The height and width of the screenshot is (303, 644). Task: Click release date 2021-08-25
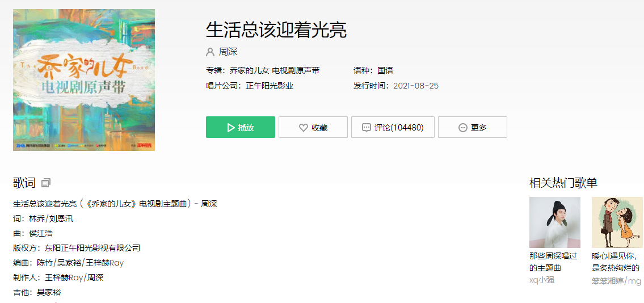[416, 86]
